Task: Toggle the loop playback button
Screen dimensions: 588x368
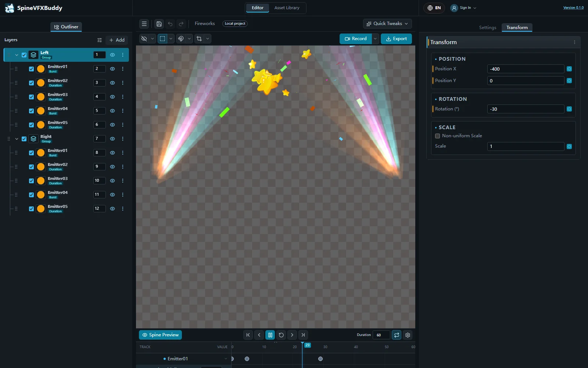Action: pos(397,335)
